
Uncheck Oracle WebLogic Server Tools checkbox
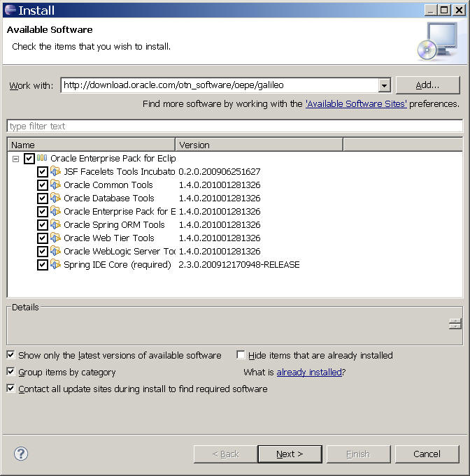coord(43,252)
